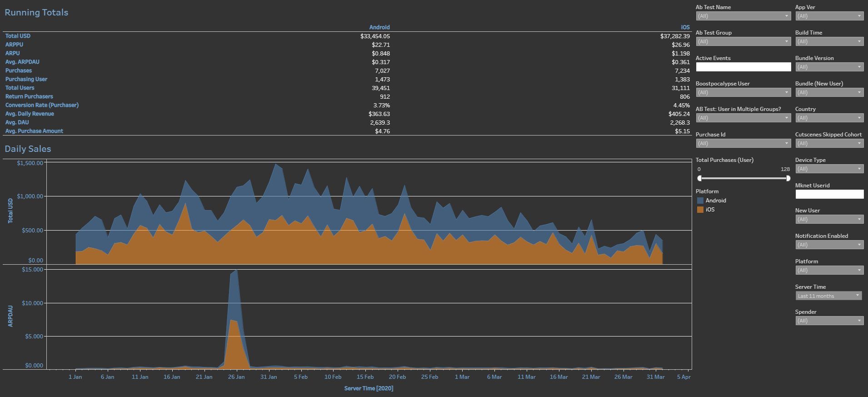Click the Total USD peak near 1 Feb
Viewport: 868px width, 397px height.
pos(275,164)
